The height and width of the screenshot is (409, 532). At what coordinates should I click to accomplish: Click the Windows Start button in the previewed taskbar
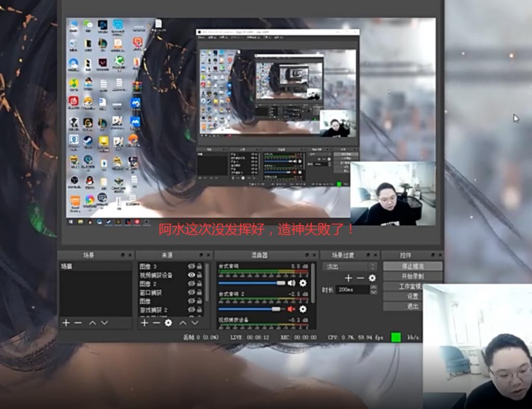(71, 222)
